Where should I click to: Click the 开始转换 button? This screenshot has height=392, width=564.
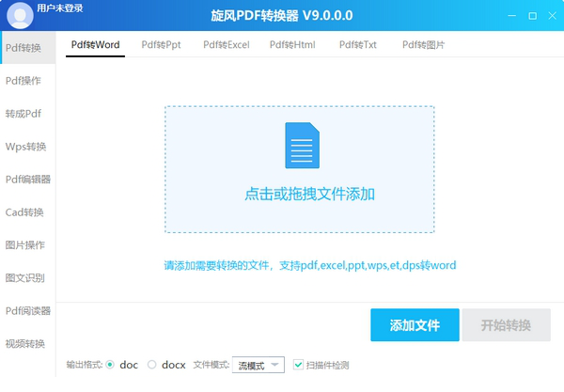(x=506, y=324)
